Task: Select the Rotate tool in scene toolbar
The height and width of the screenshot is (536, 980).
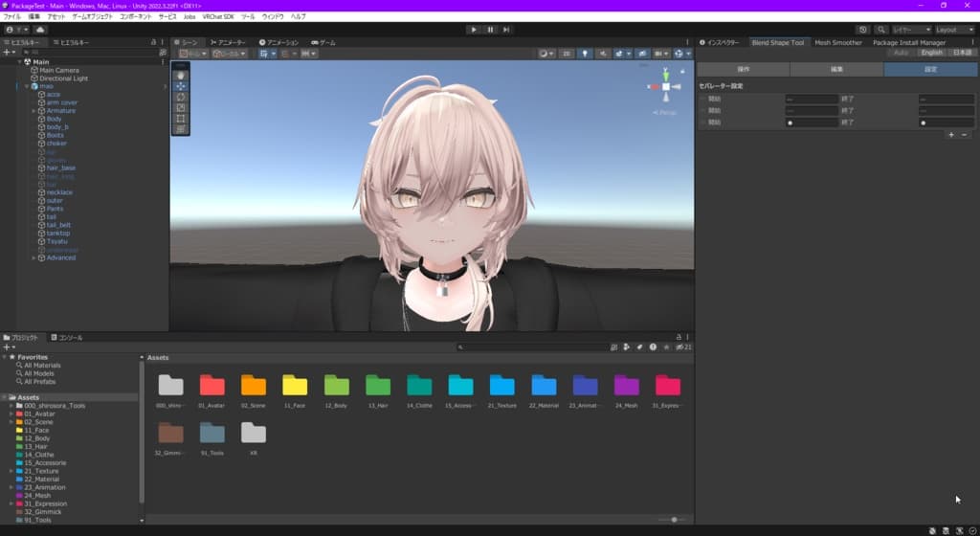Action: coord(181,97)
